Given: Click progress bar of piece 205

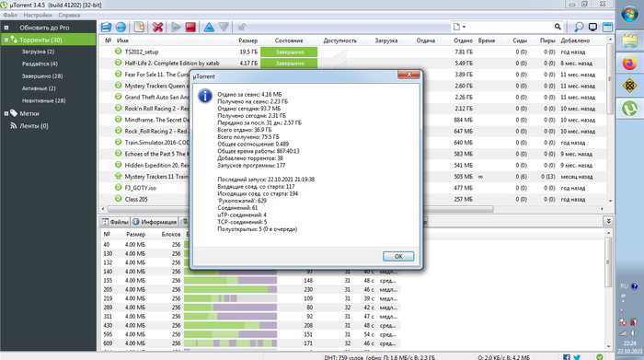Looking at the screenshot, I should (x=230, y=289).
